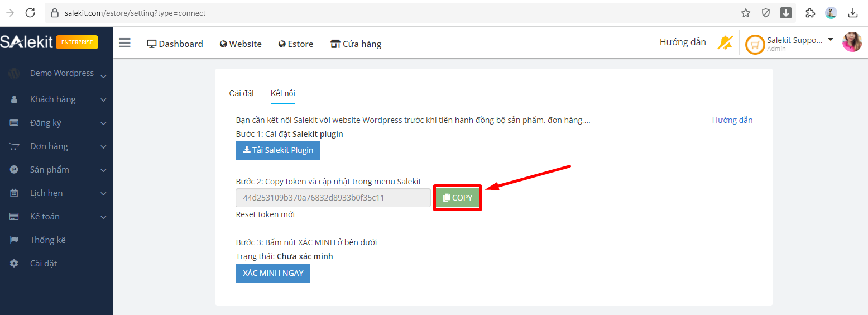
Task: Click the token input field
Action: tap(333, 198)
